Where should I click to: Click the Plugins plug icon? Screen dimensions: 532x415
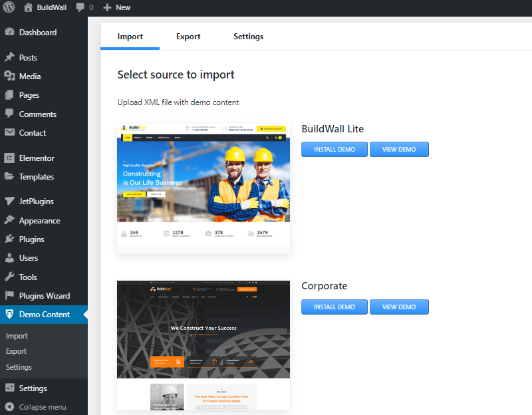9,239
